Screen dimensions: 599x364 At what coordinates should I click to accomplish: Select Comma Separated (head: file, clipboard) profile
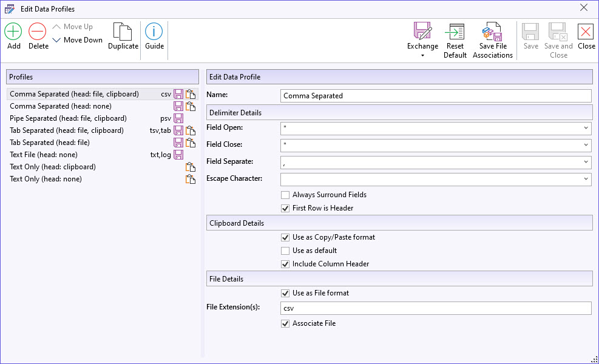[103, 94]
